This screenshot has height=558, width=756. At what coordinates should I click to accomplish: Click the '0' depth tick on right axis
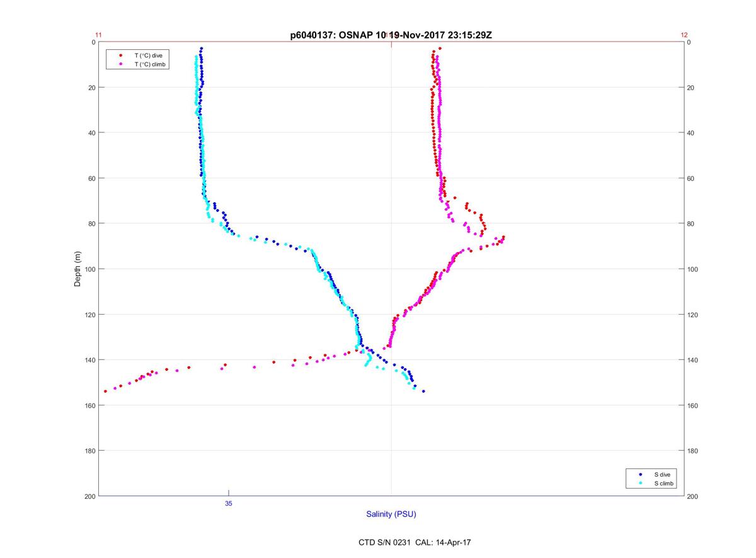point(689,42)
